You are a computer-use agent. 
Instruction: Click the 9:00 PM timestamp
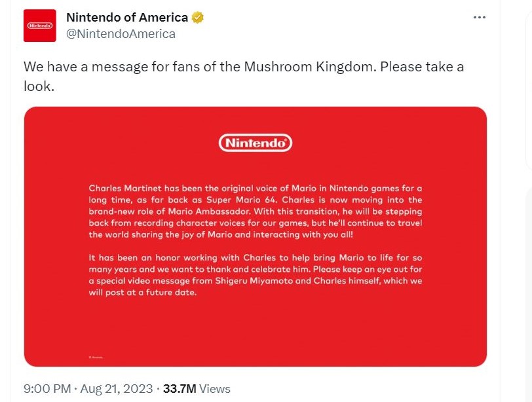47,389
